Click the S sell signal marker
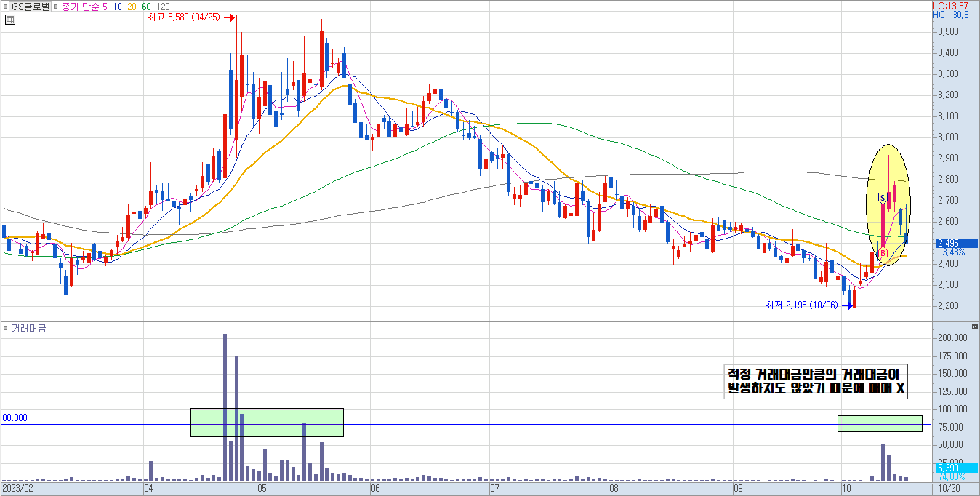Screen dimensions: 980x496 (x=883, y=197)
